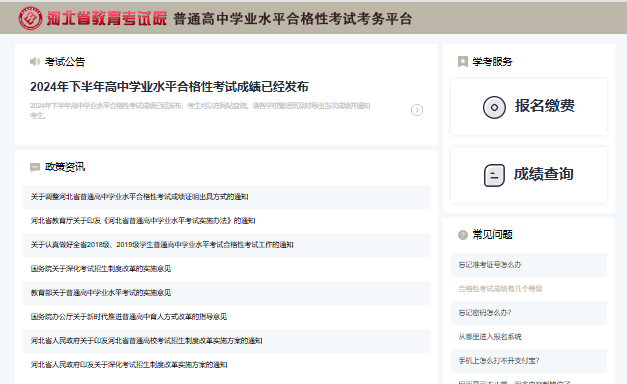Open 国务院办公厅关于新时代推进普通高中育人方式改革的指导意见
Image resolution: width=627 pixels, height=384 pixels.
coord(226,317)
